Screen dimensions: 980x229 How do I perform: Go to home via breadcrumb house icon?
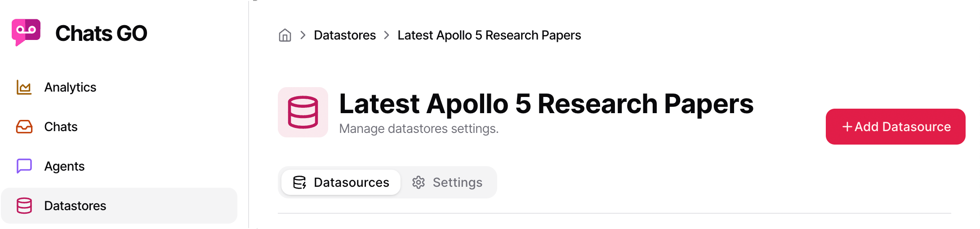[x=285, y=35]
